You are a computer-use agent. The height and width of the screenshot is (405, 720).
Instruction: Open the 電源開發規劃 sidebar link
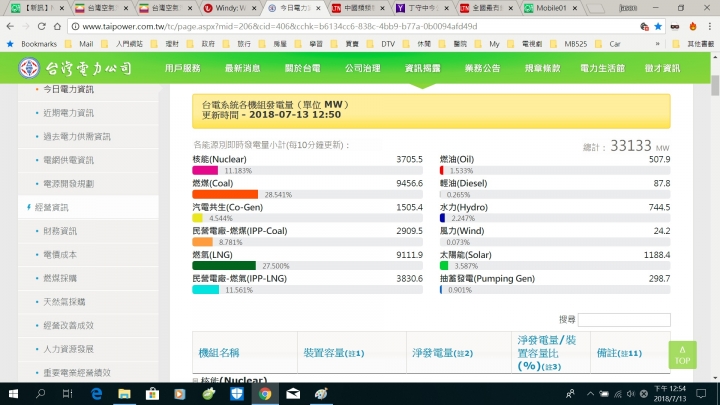[70, 184]
